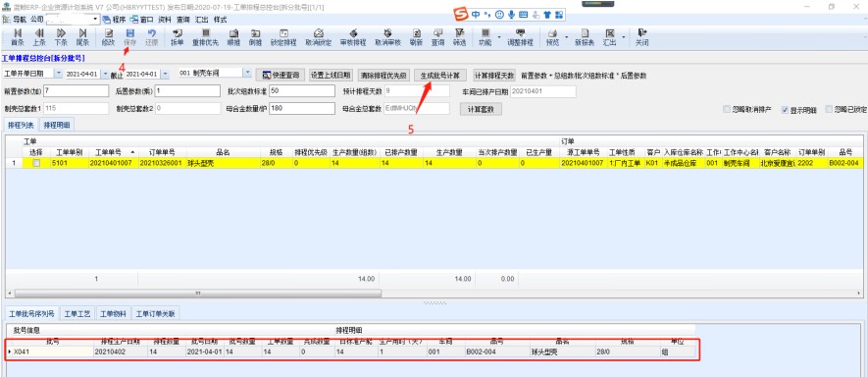The image size is (868, 377).
Task: Expand the 功能 dropdown arrow
Action: [500, 37]
